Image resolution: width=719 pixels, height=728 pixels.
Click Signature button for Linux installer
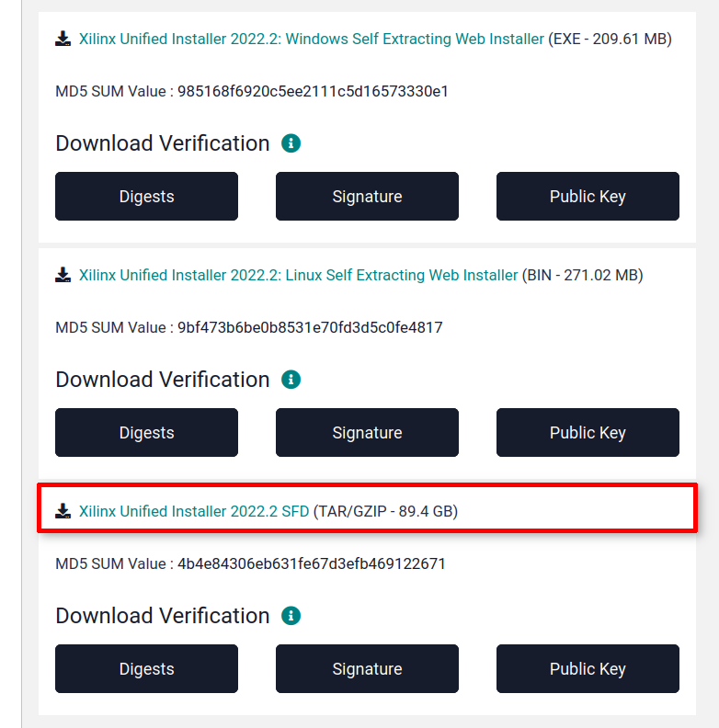coord(367,433)
